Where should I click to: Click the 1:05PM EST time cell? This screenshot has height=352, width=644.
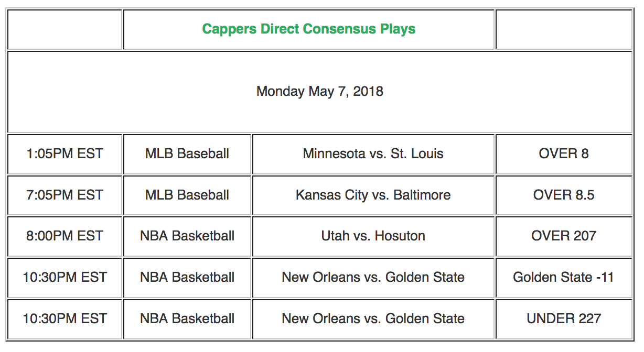pos(65,154)
